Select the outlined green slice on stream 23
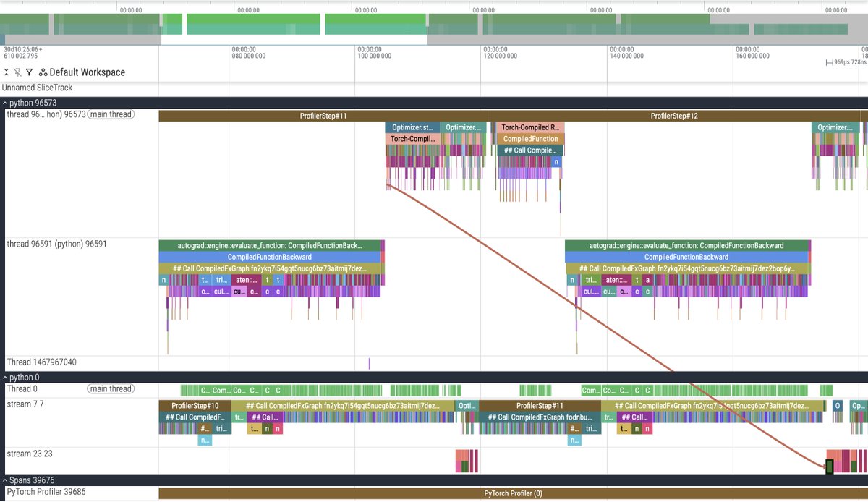 [830, 467]
